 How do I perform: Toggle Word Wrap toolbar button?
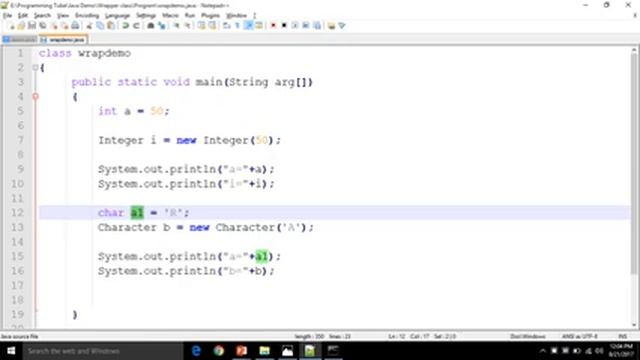point(227,26)
